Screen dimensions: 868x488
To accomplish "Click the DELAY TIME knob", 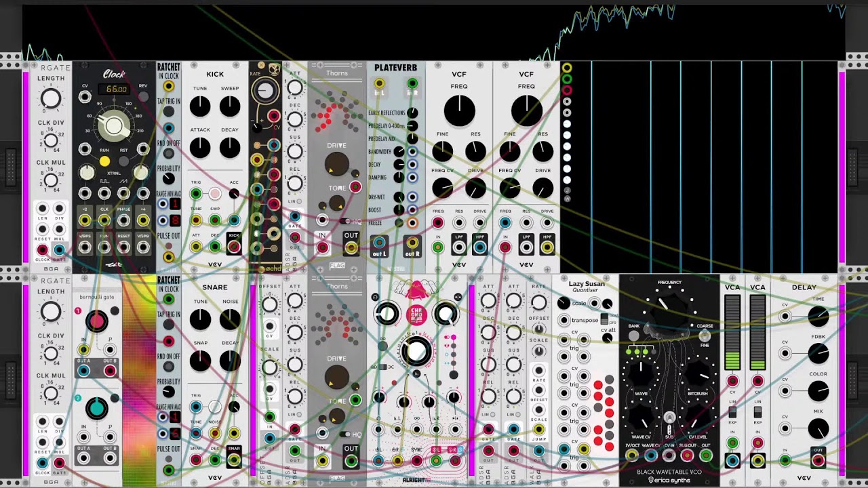I will [818, 316].
